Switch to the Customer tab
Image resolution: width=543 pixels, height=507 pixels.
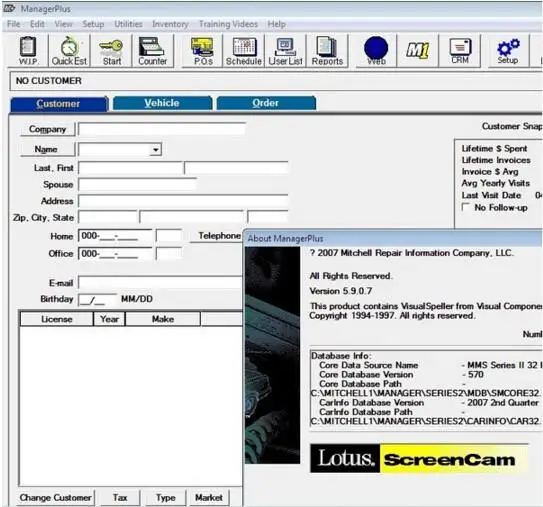pos(59,104)
